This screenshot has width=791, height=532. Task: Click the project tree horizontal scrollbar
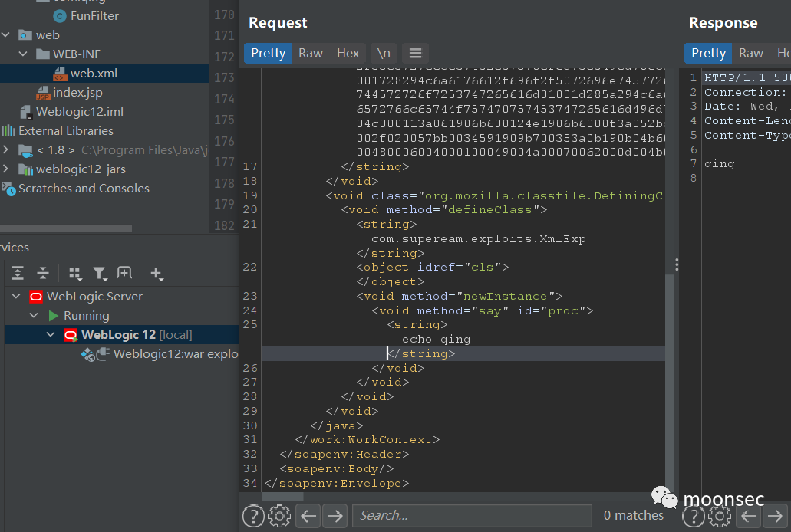[x=66, y=228]
